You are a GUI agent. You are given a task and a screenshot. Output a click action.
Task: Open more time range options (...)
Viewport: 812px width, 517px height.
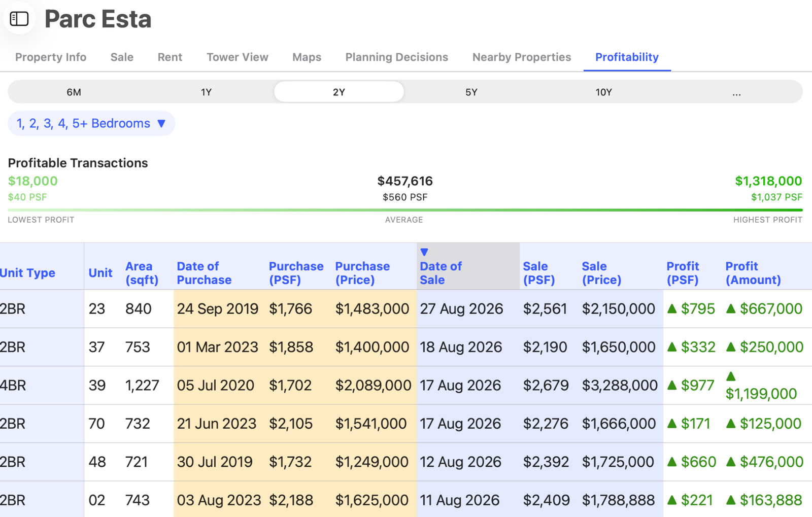736,92
